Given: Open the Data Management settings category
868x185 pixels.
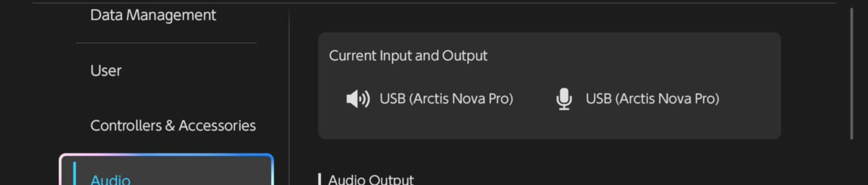Looking at the screenshot, I should [x=153, y=15].
